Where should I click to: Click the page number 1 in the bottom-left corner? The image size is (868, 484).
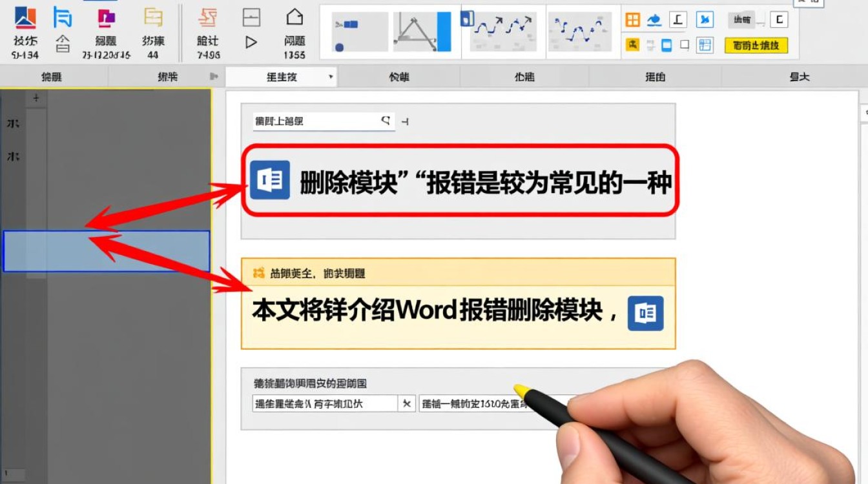coord(6,474)
